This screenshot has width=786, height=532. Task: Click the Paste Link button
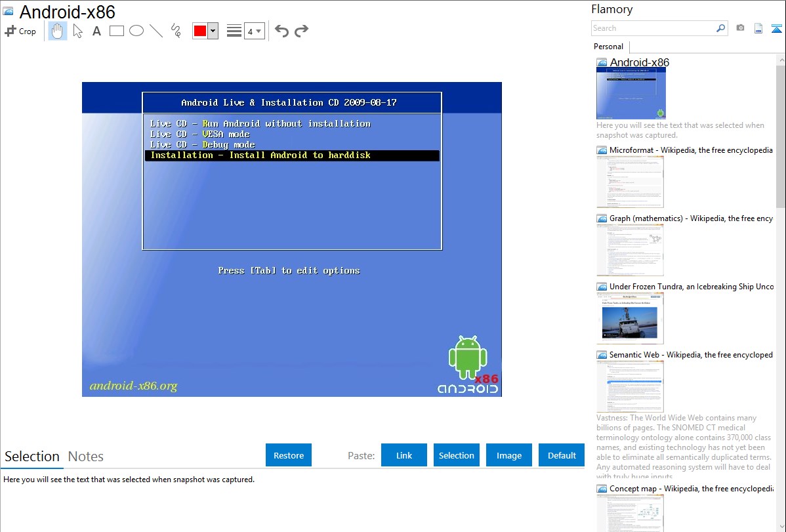404,455
